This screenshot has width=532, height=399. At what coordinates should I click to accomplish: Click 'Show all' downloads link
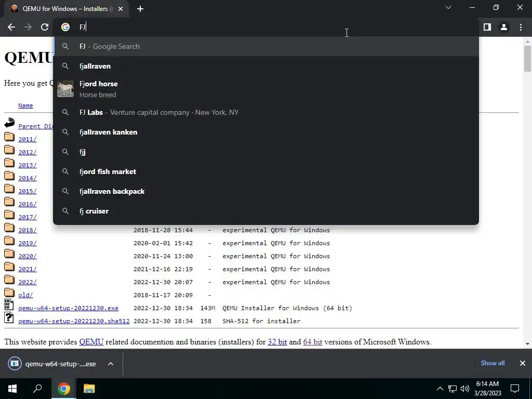[x=493, y=363]
